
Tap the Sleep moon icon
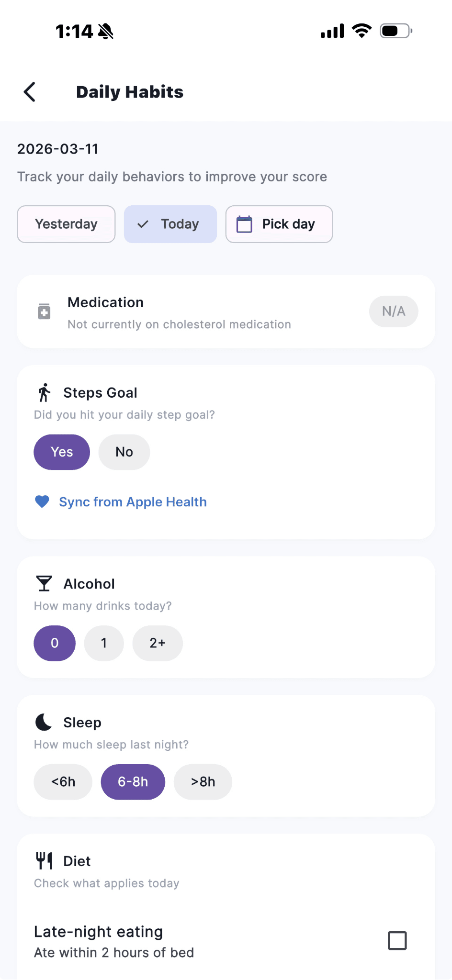pos(44,722)
